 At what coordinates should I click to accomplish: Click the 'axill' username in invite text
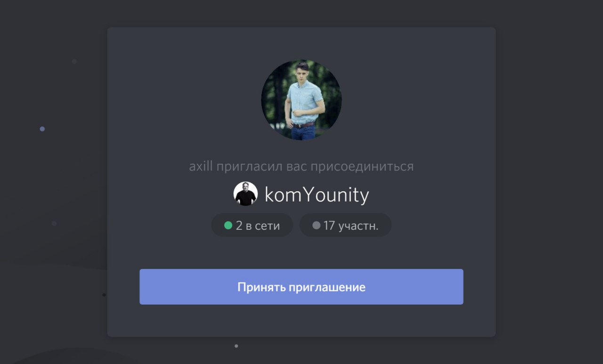(201, 166)
